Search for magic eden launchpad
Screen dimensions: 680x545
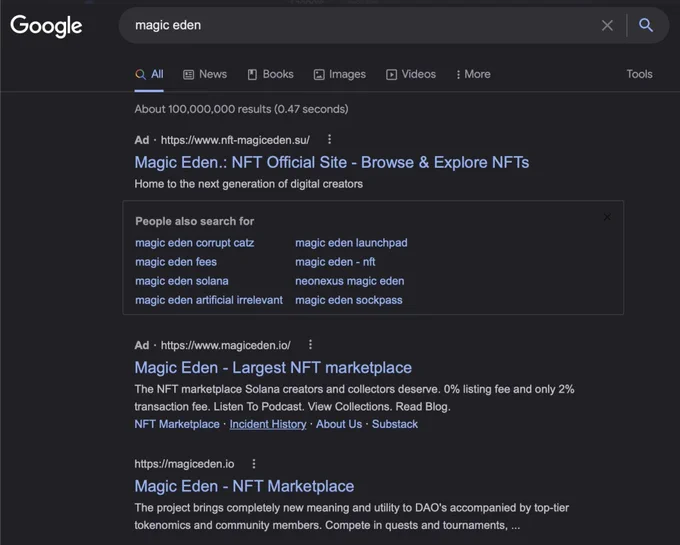pyautogui.click(x=351, y=243)
